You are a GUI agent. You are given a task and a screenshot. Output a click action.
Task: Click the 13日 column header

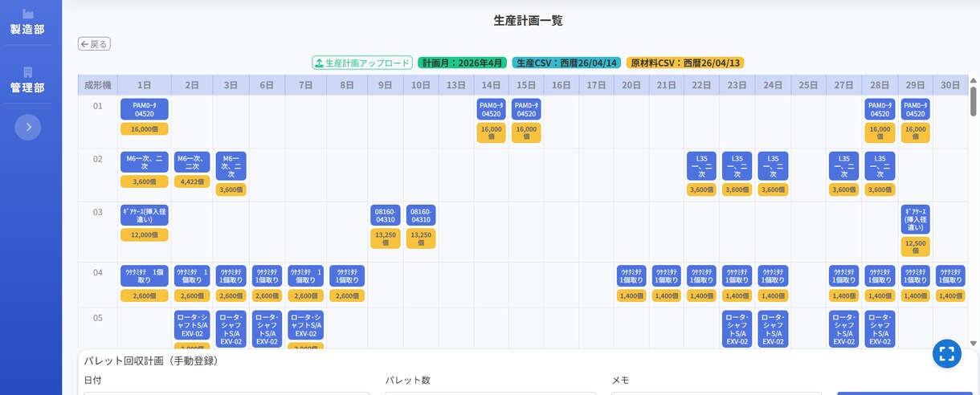tap(456, 85)
